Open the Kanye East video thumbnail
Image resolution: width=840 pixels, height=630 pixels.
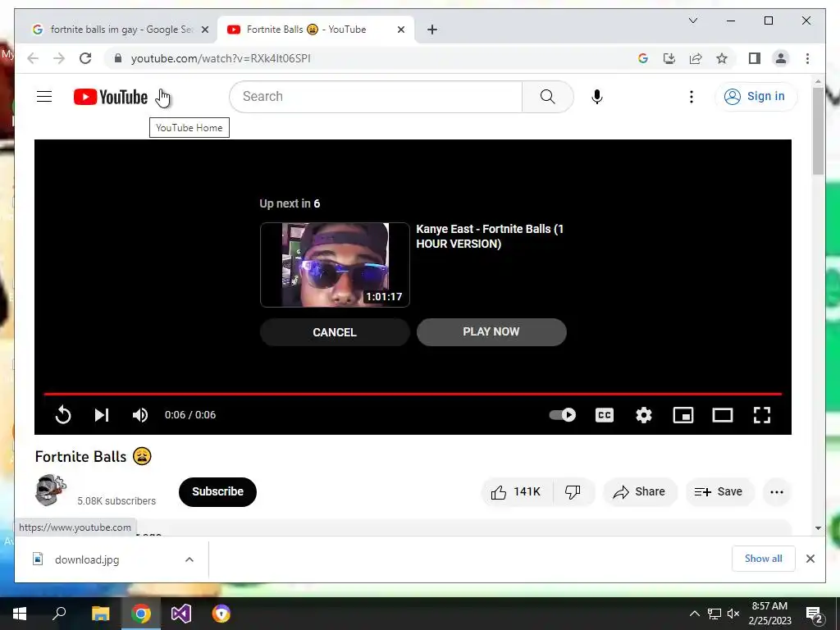[335, 265]
